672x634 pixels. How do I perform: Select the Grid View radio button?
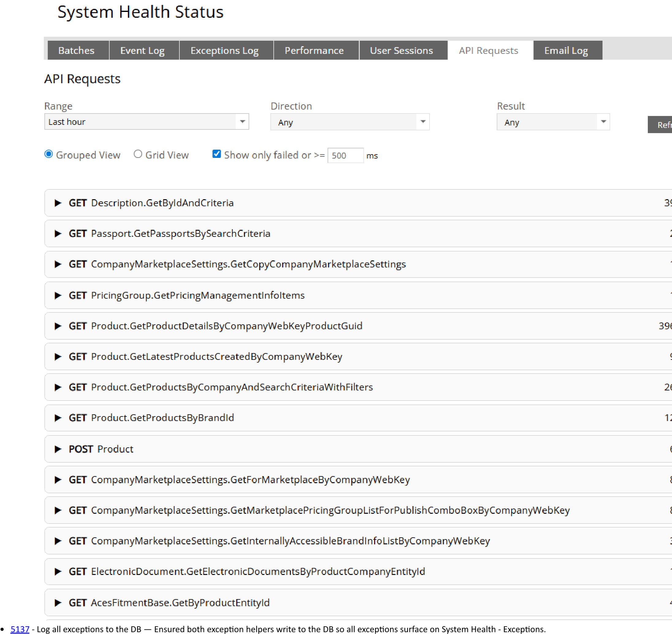[138, 155]
